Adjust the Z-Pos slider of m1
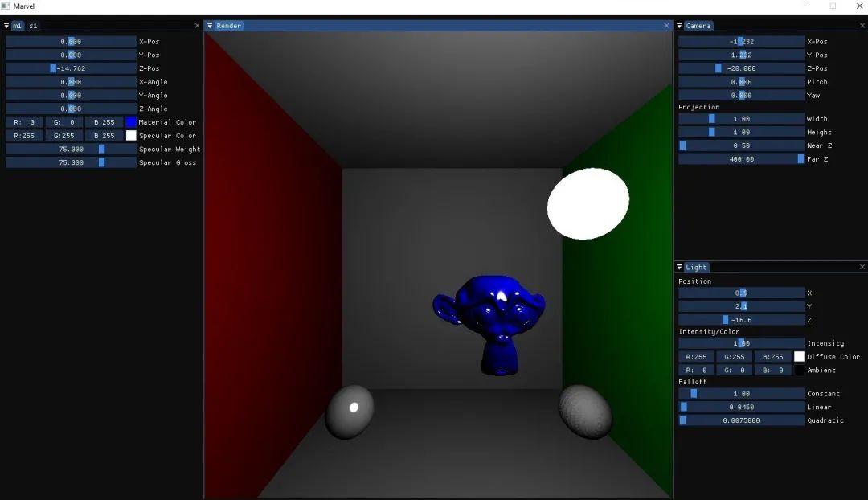Image resolution: width=868 pixels, height=500 pixels. pos(70,68)
